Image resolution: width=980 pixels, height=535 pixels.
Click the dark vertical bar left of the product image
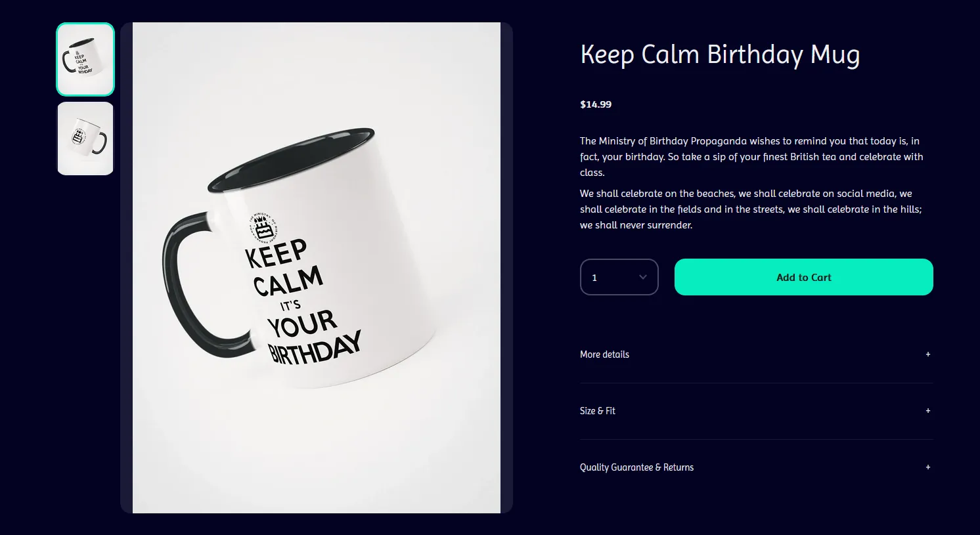(125, 267)
